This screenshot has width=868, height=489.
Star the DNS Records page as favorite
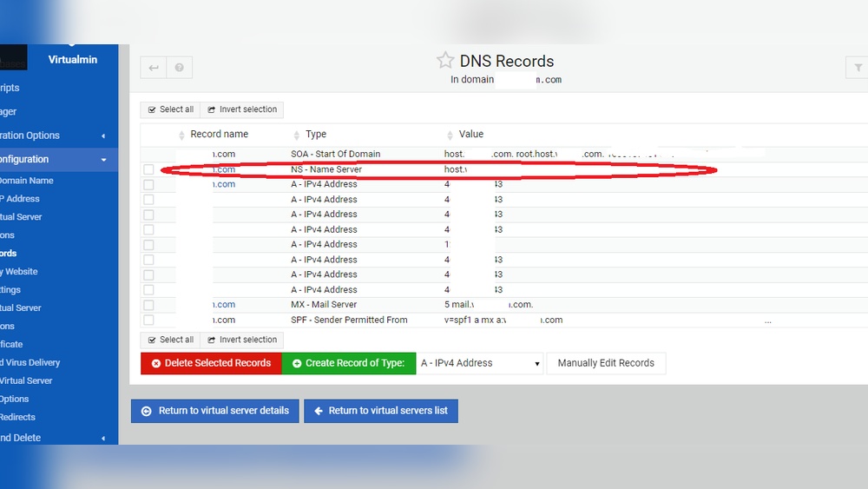click(445, 60)
